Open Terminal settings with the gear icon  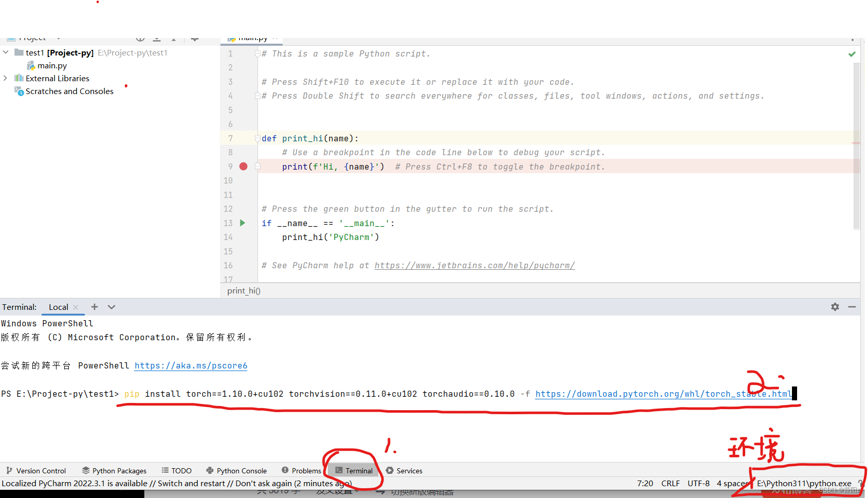[x=835, y=307]
